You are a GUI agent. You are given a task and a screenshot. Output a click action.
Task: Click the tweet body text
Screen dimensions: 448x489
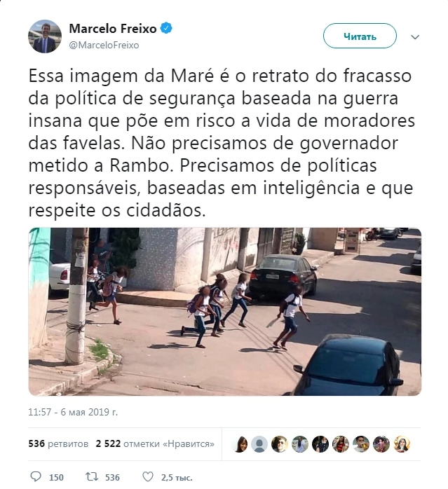point(222,143)
